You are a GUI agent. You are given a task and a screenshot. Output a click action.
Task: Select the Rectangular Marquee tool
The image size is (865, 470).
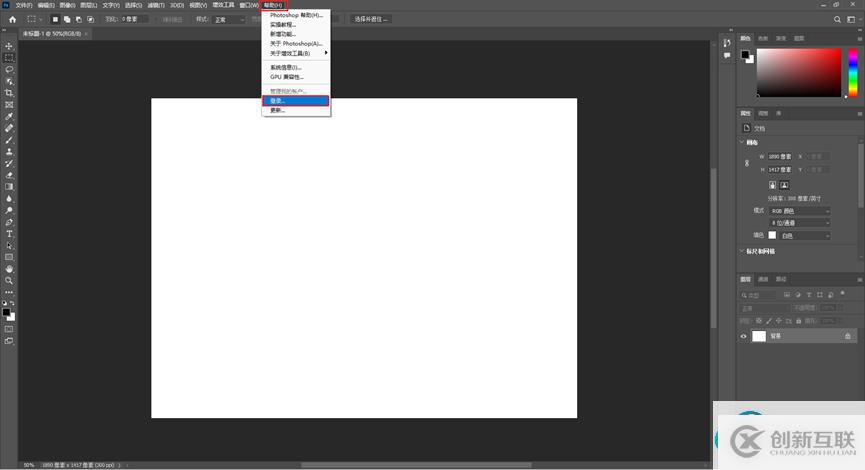9,58
